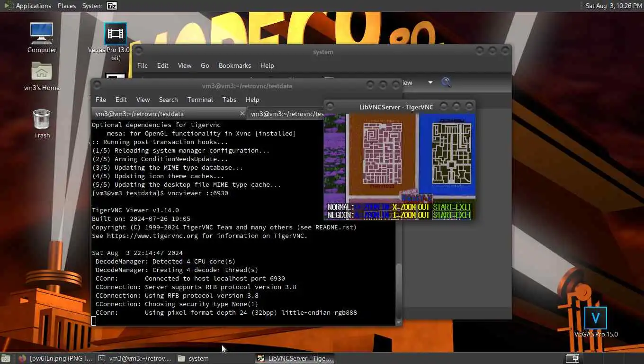Screen dimensions: 644x364
Task: Open the terminal's Help menu
Action: 252,100
